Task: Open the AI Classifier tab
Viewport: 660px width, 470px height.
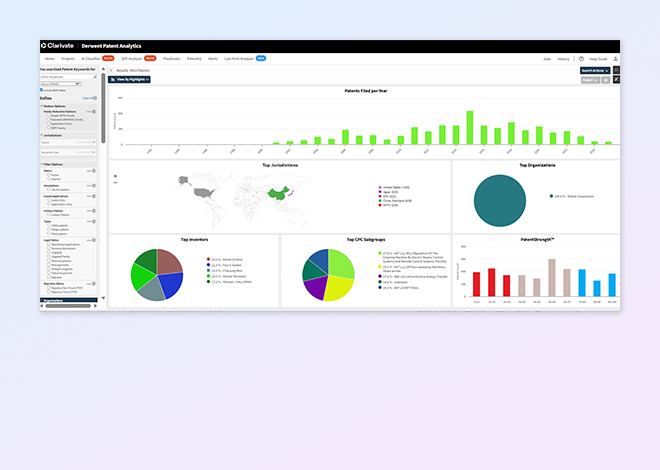Action: pyautogui.click(x=90, y=58)
